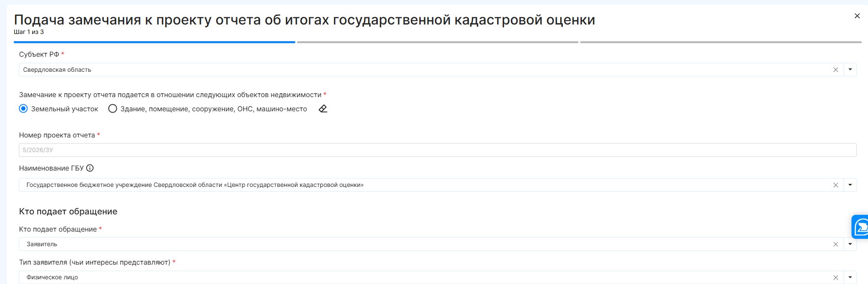Expand the Наименование ГБУ dropdown
Image resolution: width=868 pixels, height=284 pixels.
pos(850,185)
